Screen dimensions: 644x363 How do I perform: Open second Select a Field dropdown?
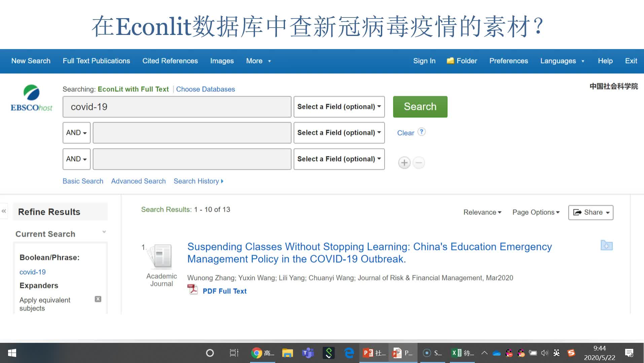coord(339,132)
